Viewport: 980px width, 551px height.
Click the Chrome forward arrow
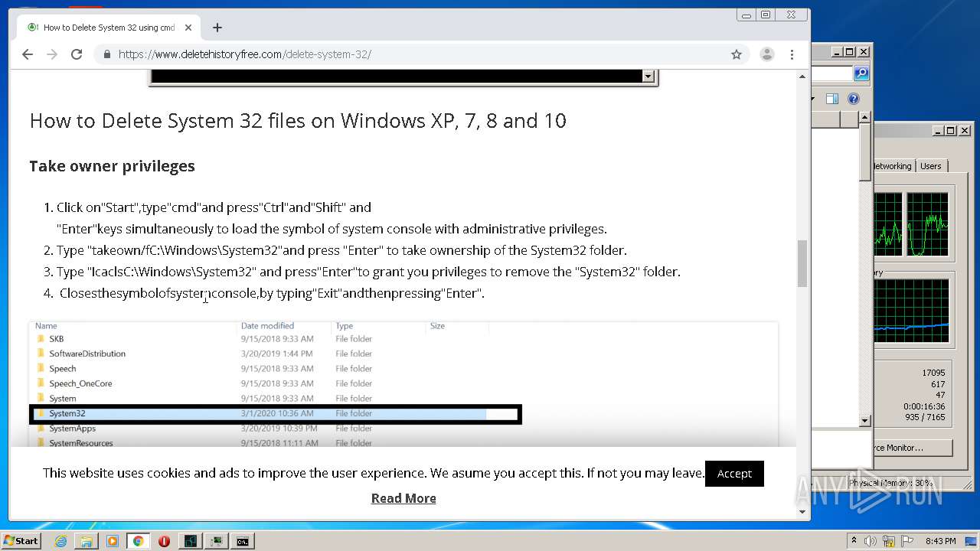point(52,54)
